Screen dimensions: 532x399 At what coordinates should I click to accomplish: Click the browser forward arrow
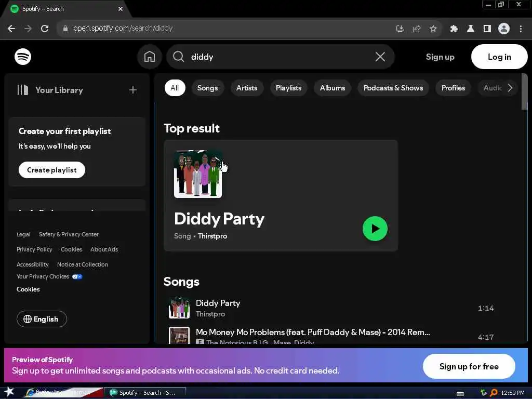coord(28,29)
